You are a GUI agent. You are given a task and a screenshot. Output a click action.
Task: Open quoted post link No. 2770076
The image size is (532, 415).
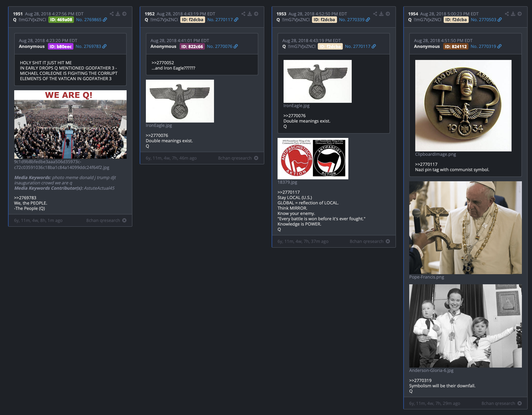click(220, 46)
